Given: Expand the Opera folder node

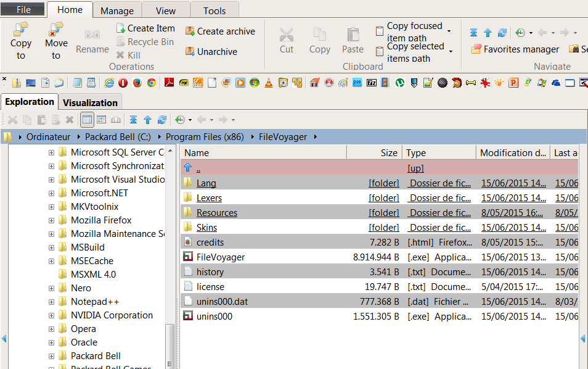Looking at the screenshot, I should coord(51,329).
